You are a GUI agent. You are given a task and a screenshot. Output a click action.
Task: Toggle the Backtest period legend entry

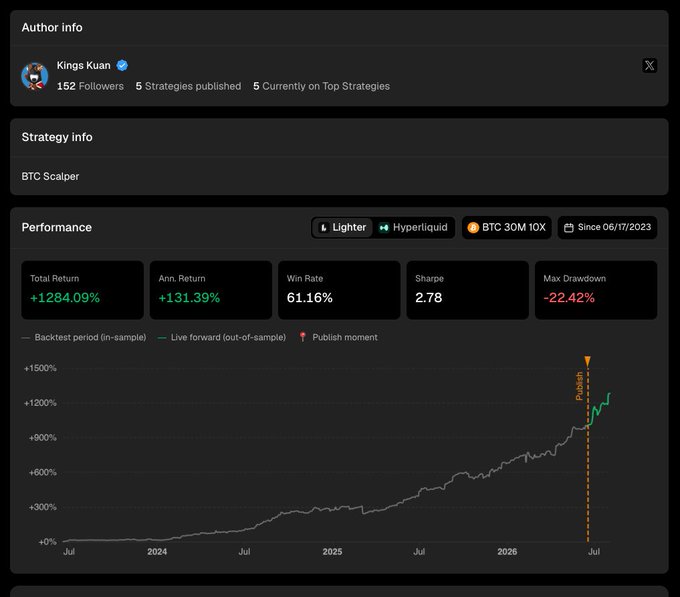click(84, 337)
